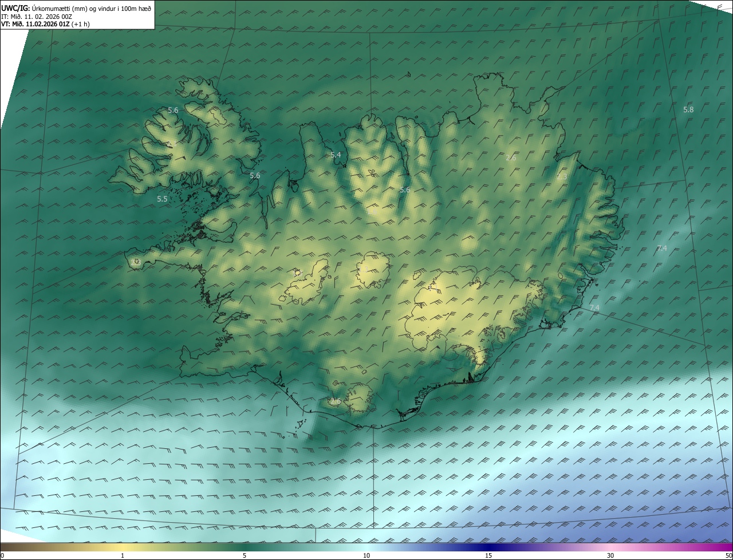Click the "0" tick label on the colour scale
Screen dimensions: 733x560
[x=2, y=555]
